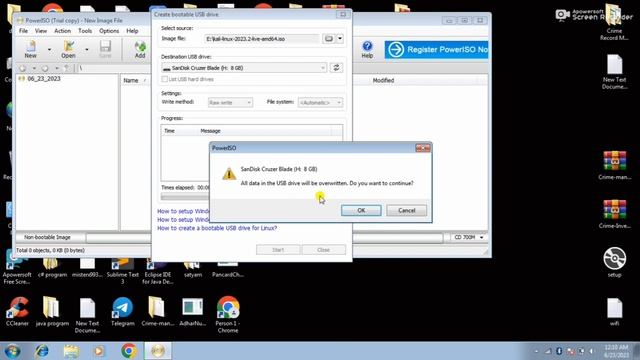The image size is (640, 360).
Task: Open media player from the taskbar
Action: coord(99,351)
